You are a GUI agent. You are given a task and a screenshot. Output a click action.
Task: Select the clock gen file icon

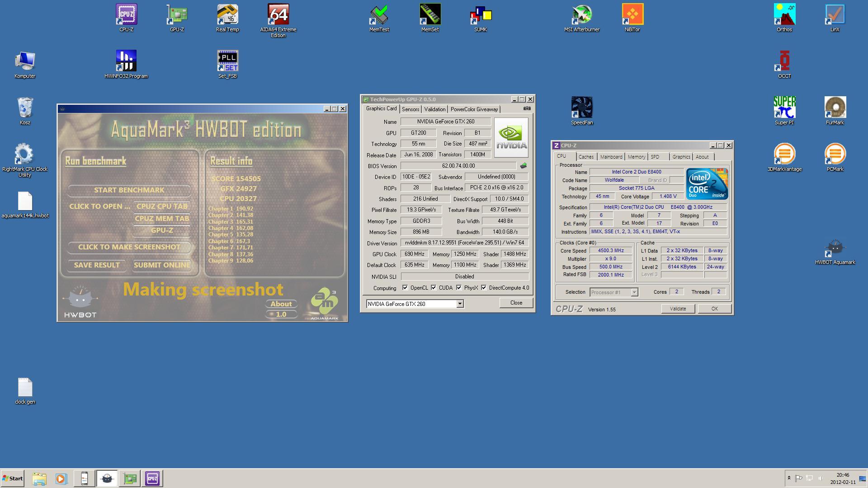[x=25, y=390]
